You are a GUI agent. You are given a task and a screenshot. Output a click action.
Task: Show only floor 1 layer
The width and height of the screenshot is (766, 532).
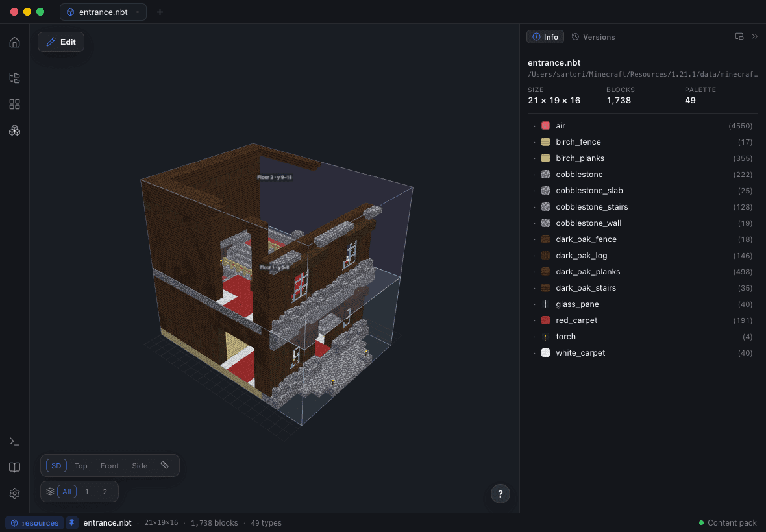(87, 492)
